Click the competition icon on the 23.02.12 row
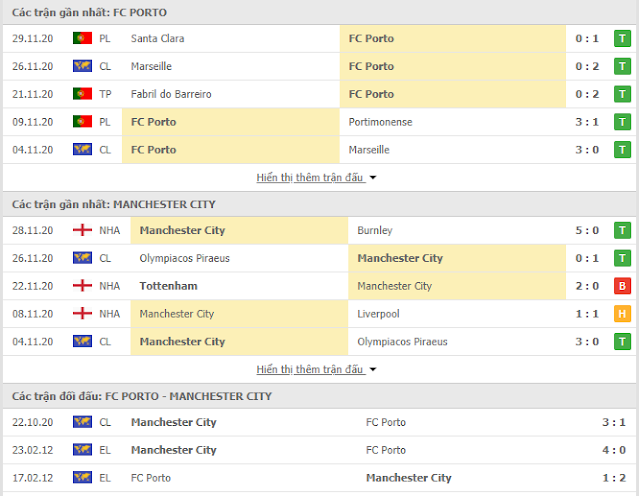This screenshot has height=496, width=639. pyautogui.click(x=82, y=450)
